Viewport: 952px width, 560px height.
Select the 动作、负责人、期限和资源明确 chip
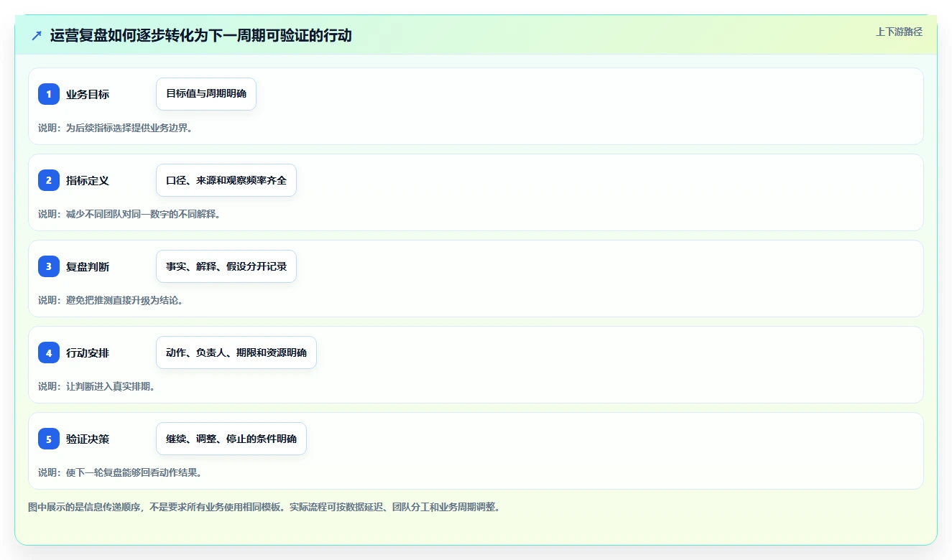point(236,353)
